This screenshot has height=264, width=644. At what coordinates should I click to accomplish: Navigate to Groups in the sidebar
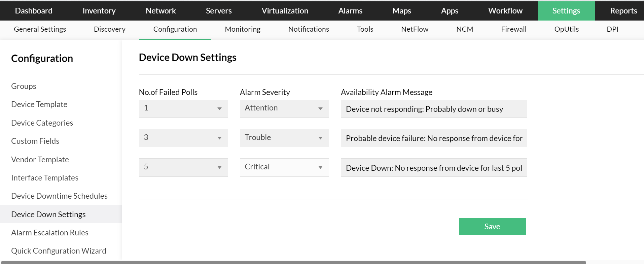tap(24, 86)
